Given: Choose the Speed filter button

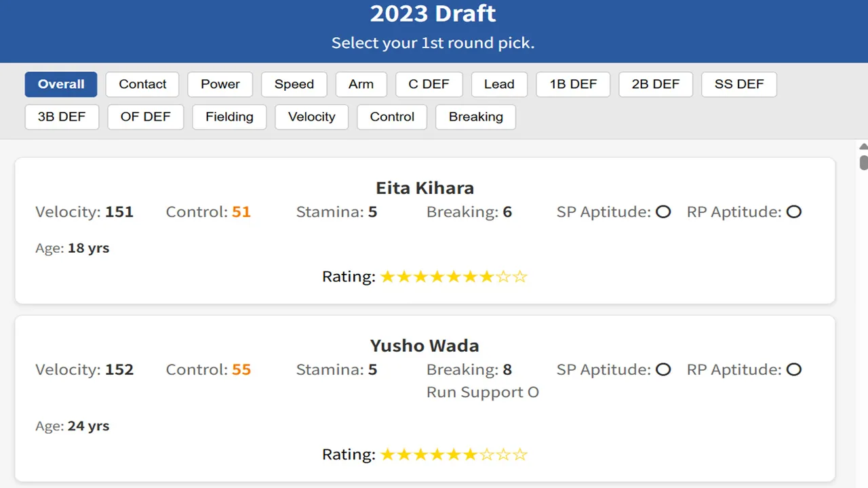Looking at the screenshot, I should click(x=294, y=84).
